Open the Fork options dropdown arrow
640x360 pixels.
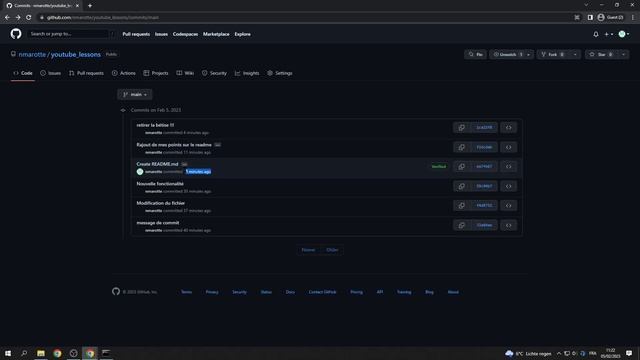coord(576,54)
